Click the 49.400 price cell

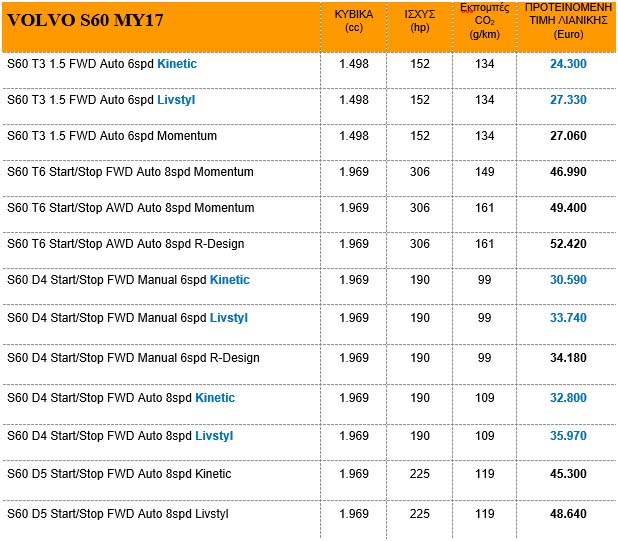click(567, 208)
